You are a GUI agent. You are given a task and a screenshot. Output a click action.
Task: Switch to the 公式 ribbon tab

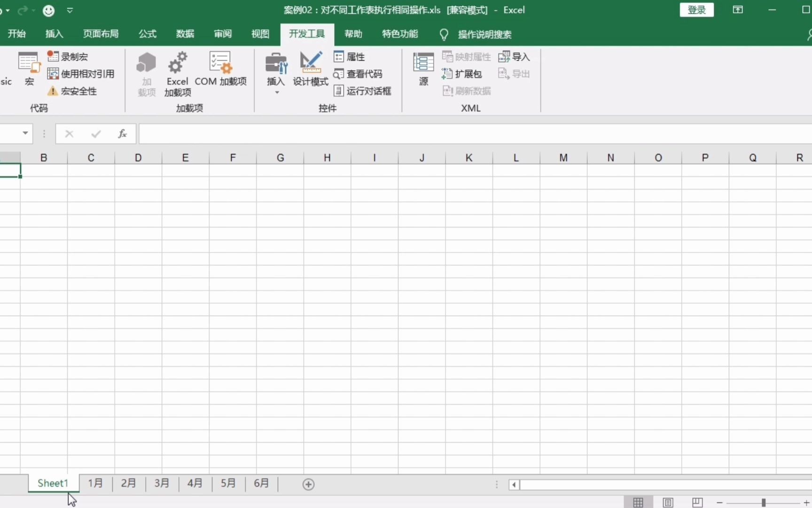click(147, 33)
